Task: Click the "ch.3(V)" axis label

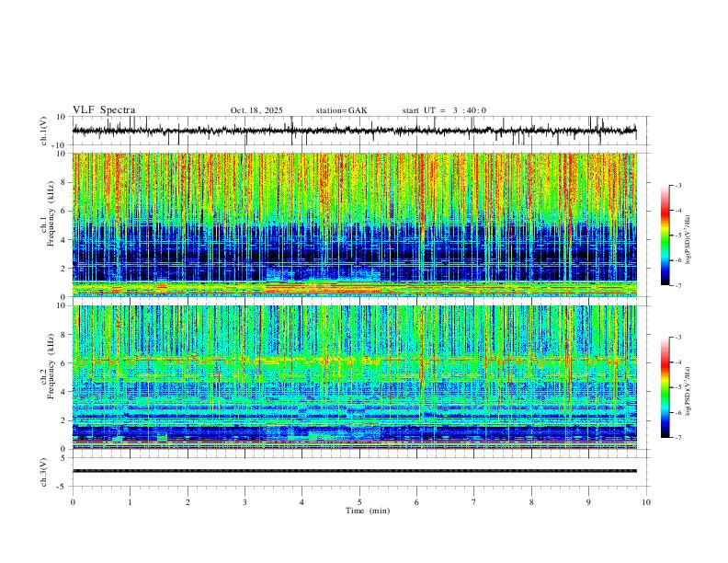Action: pos(44,472)
